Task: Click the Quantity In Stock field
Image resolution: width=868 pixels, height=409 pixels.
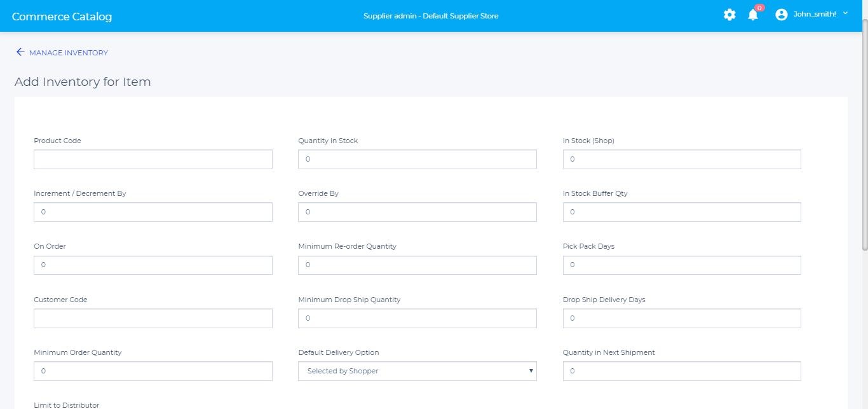Action: point(417,159)
